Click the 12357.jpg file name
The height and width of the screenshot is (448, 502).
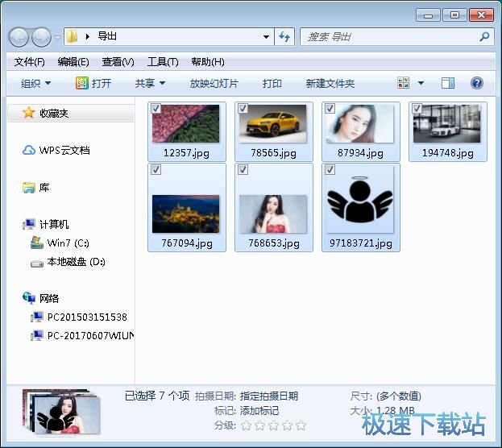[x=187, y=153]
